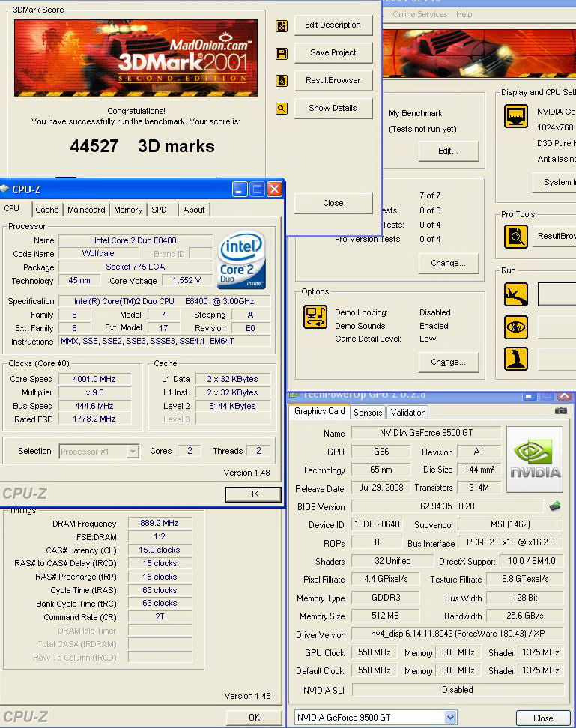Click the Multiplier value x 9.0
576x728 pixels.
point(94,392)
